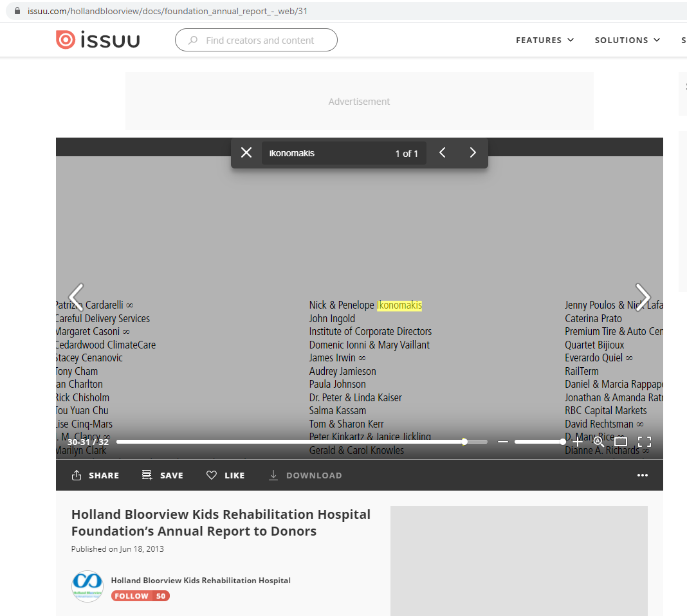Click 'John Ingold' in donor list

[x=332, y=318]
